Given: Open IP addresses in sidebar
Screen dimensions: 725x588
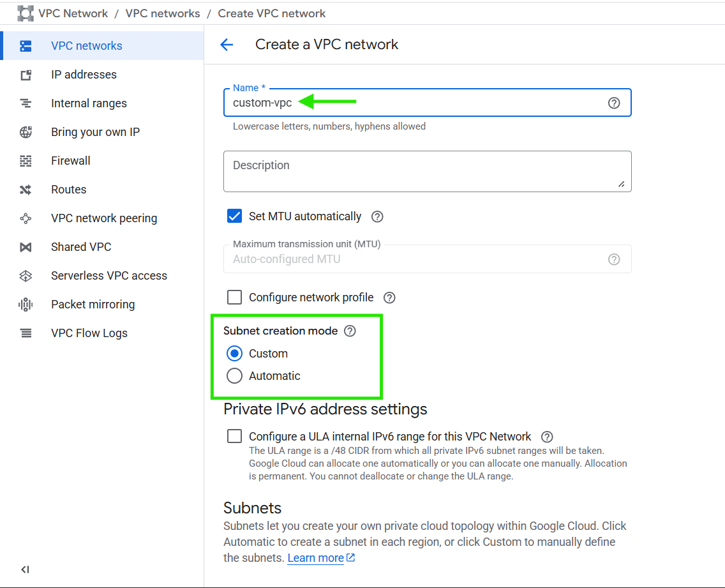Looking at the screenshot, I should pyautogui.click(x=84, y=75).
